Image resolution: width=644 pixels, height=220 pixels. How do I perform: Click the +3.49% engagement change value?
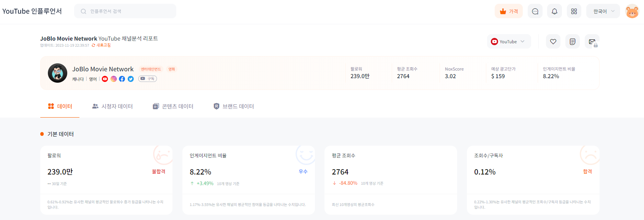click(x=205, y=184)
